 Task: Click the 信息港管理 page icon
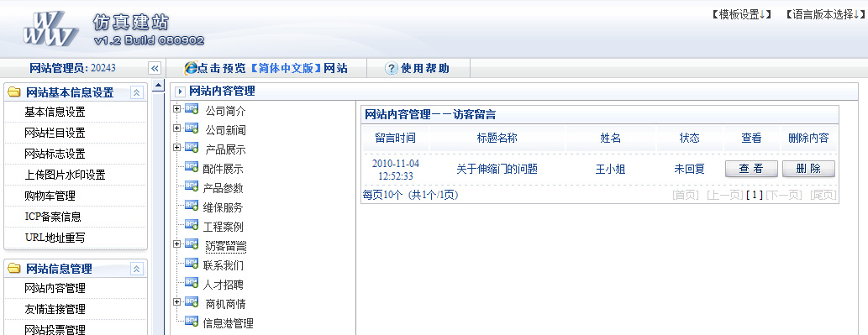tap(192, 322)
